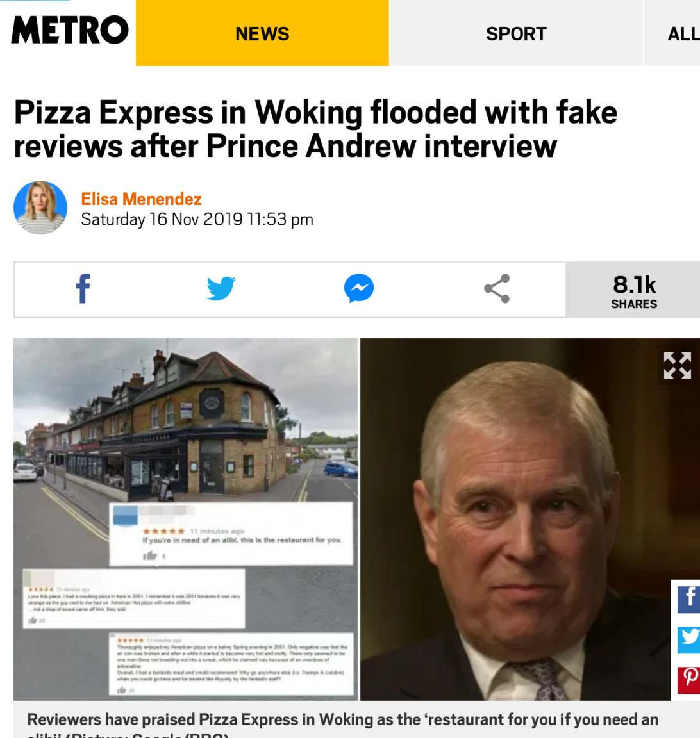
Task: Click the Metro logo
Action: click(x=70, y=30)
